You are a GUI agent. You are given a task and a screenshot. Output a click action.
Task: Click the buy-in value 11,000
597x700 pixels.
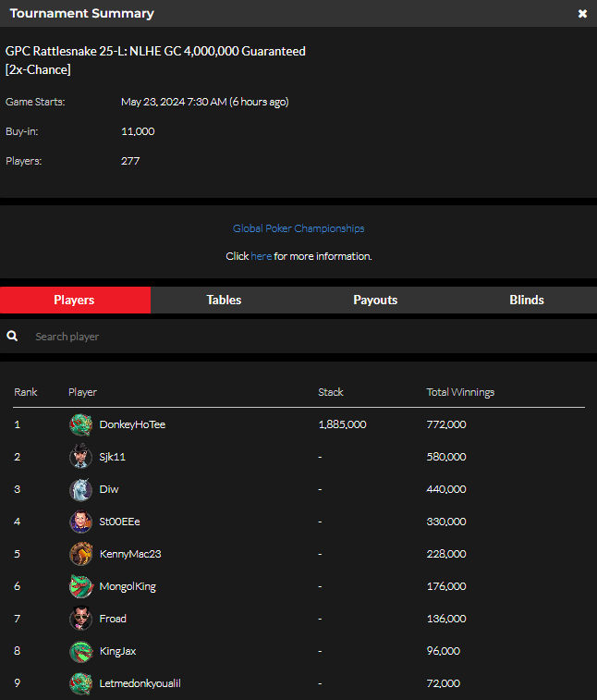click(138, 131)
